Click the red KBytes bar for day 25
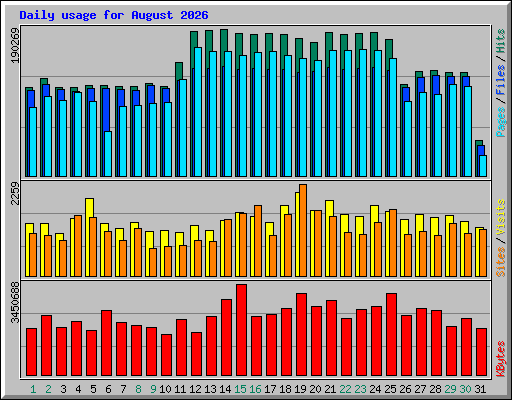Screen dimensions: 512x400 point(392,335)
